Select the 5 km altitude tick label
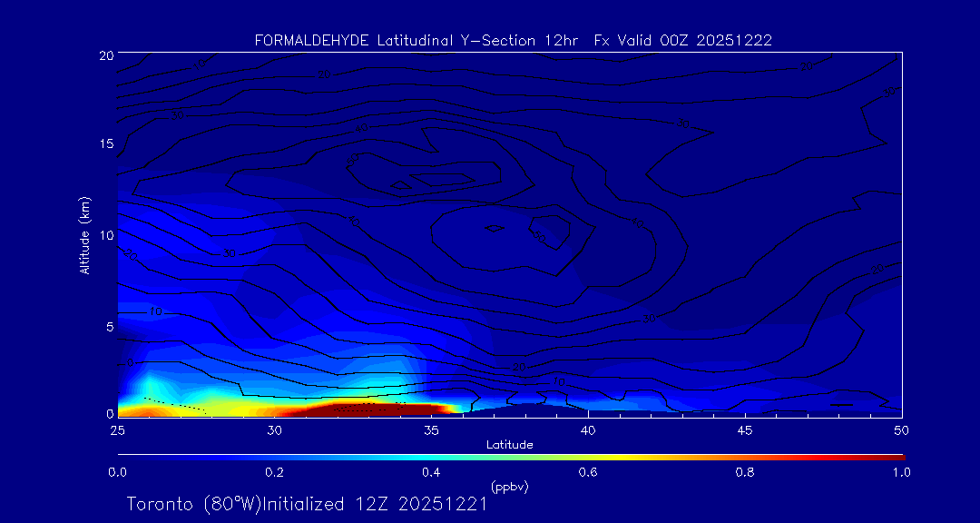The image size is (980, 523). pyautogui.click(x=109, y=325)
